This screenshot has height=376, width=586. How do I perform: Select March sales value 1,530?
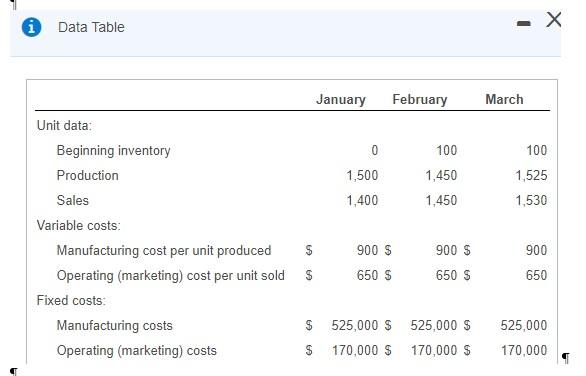[x=531, y=201]
